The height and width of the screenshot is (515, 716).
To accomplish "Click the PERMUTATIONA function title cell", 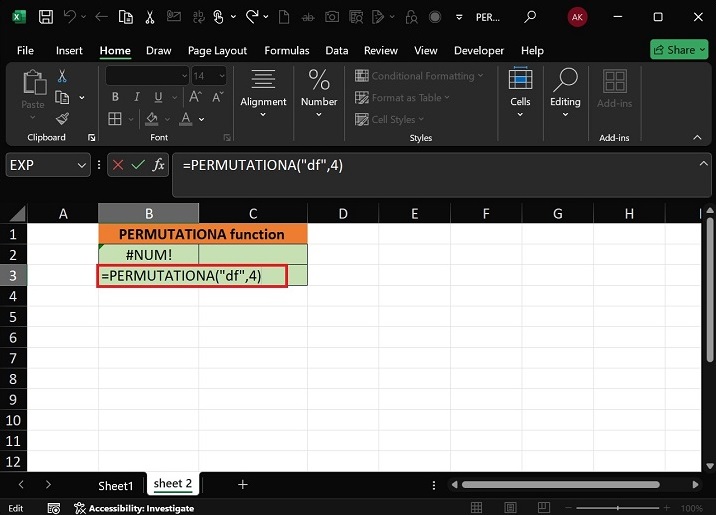I will (203, 234).
